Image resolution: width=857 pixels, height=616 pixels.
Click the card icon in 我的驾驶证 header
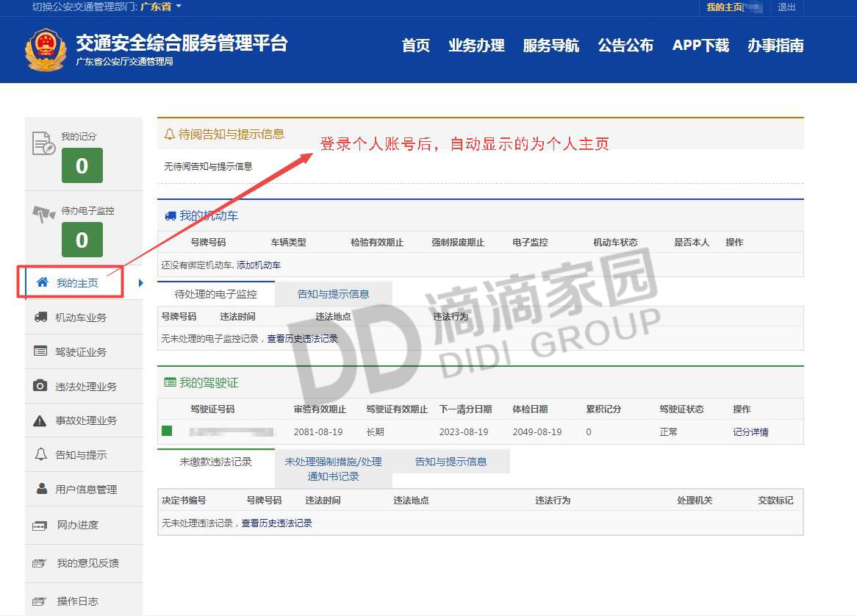tap(171, 382)
